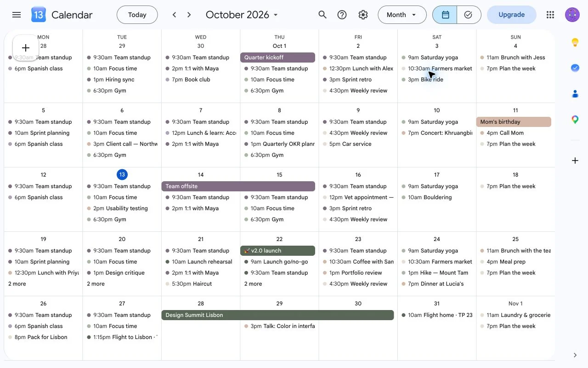Open the Help question mark icon
The height and width of the screenshot is (368, 588).
coord(342,15)
